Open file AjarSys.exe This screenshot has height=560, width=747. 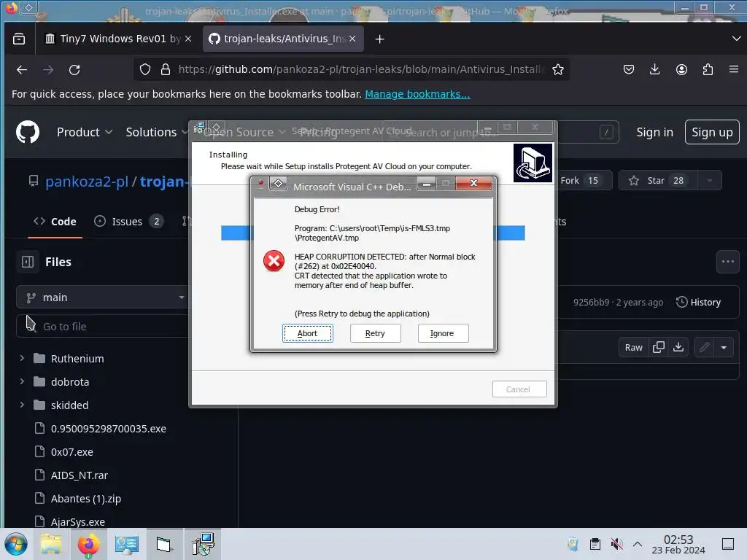[x=77, y=522]
